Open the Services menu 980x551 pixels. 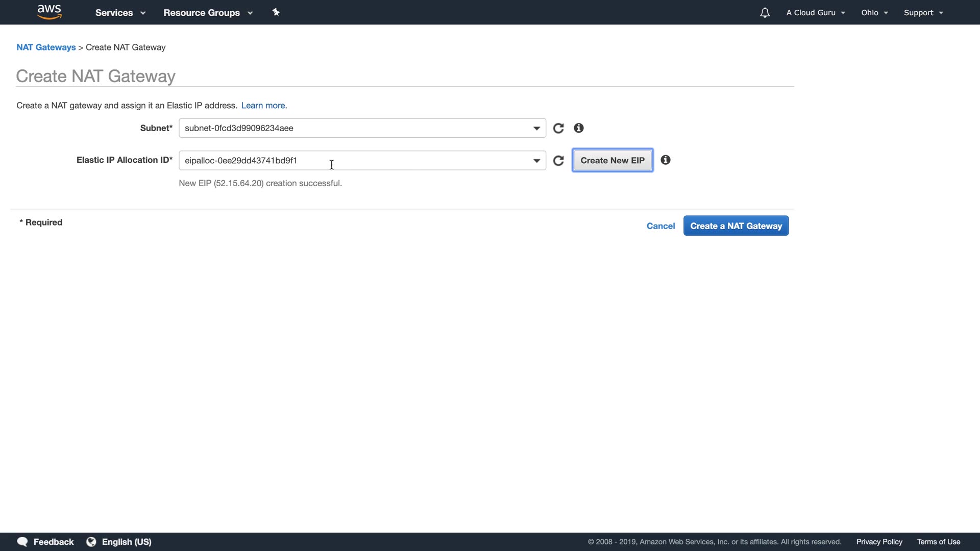120,13
